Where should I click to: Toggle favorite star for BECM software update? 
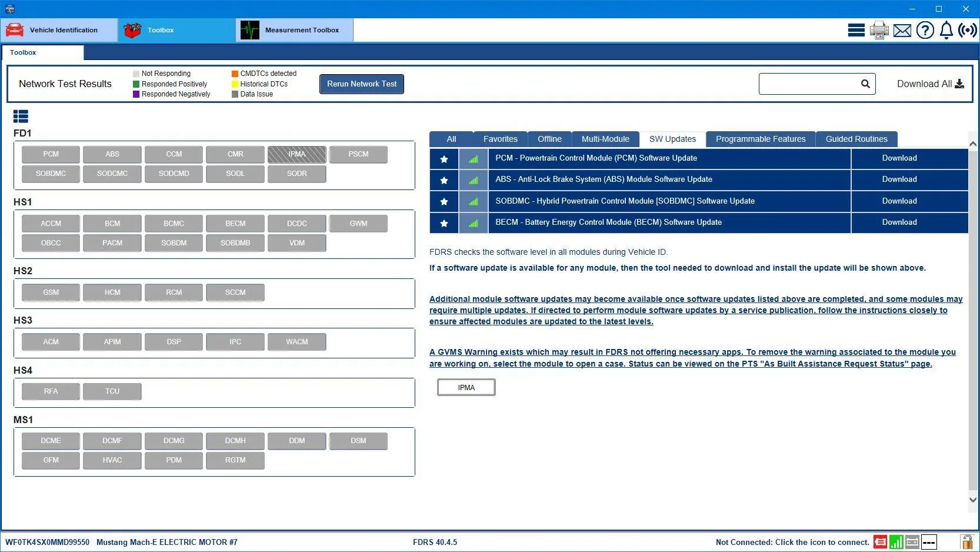(x=444, y=223)
